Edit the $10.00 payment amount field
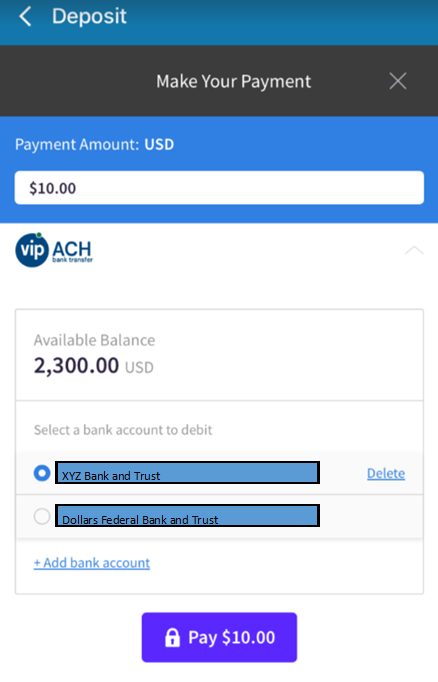The height and width of the screenshot is (682, 438). [219, 188]
